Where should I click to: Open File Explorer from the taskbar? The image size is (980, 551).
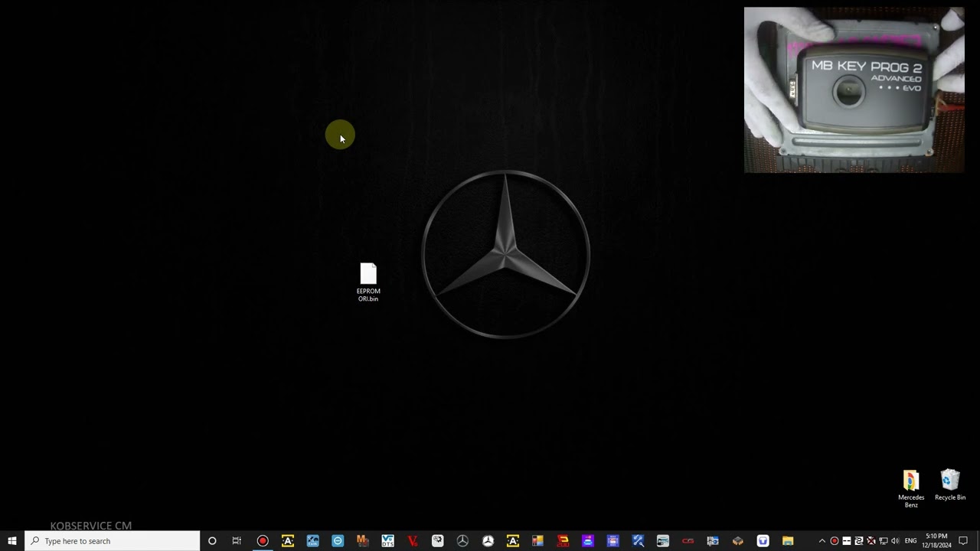coord(788,541)
